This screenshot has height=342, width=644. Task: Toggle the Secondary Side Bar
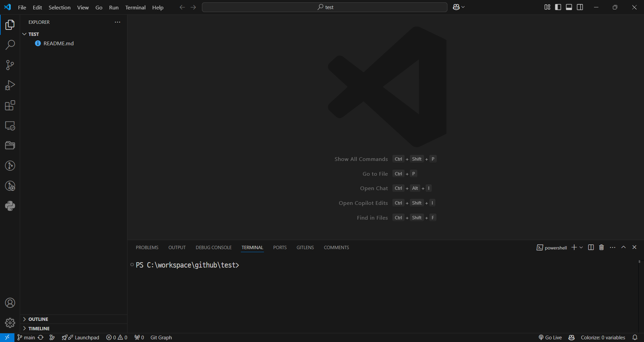[580, 7]
